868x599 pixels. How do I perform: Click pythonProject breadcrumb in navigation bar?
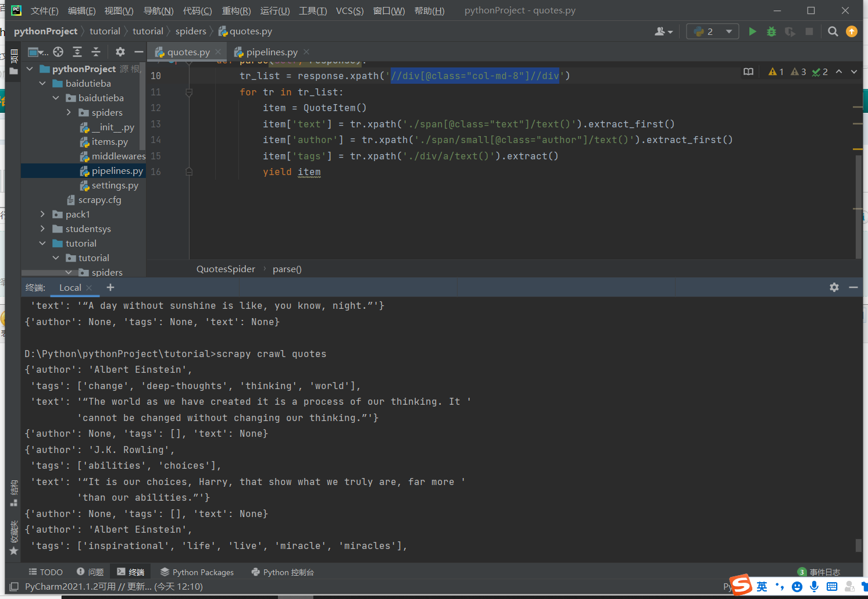pyautogui.click(x=45, y=31)
